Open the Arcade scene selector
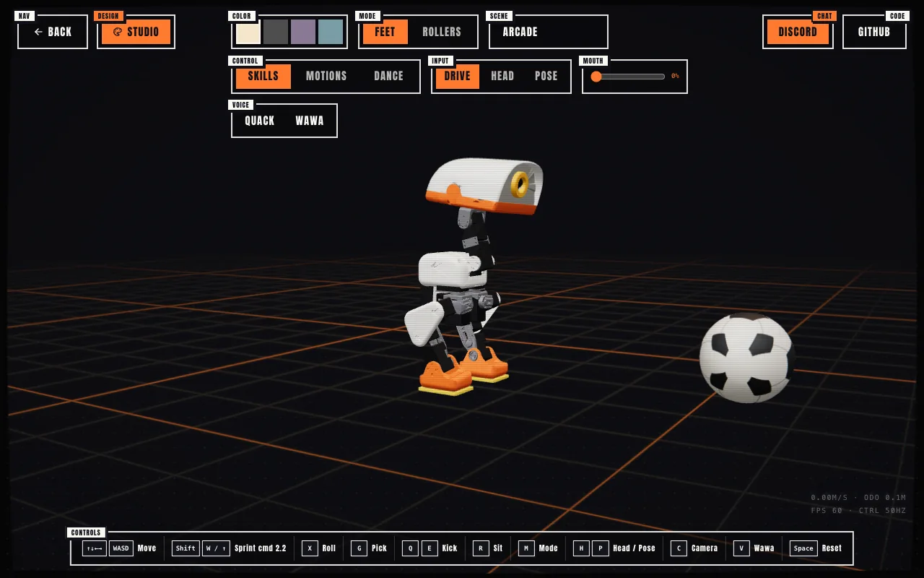The width and height of the screenshot is (924, 578). click(549, 32)
